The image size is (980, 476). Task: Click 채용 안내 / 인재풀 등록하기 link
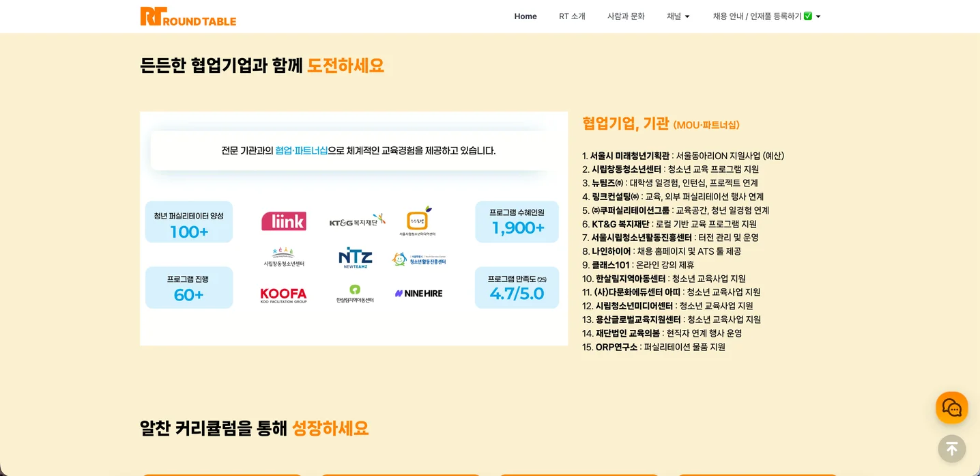click(x=760, y=16)
